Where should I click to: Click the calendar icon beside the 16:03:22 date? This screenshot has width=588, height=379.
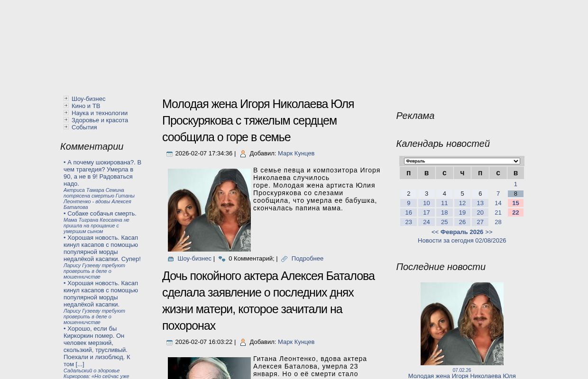pos(169,343)
